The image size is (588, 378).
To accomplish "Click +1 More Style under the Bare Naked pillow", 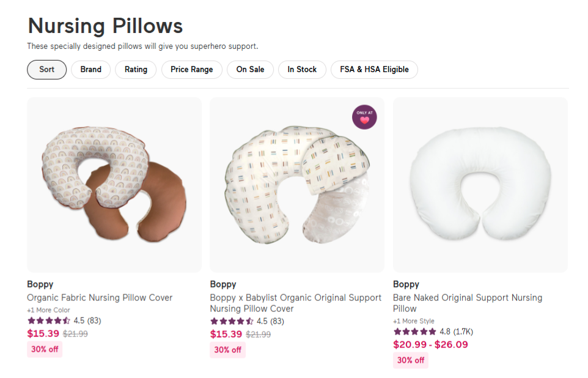I will pyautogui.click(x=414, y=321).
